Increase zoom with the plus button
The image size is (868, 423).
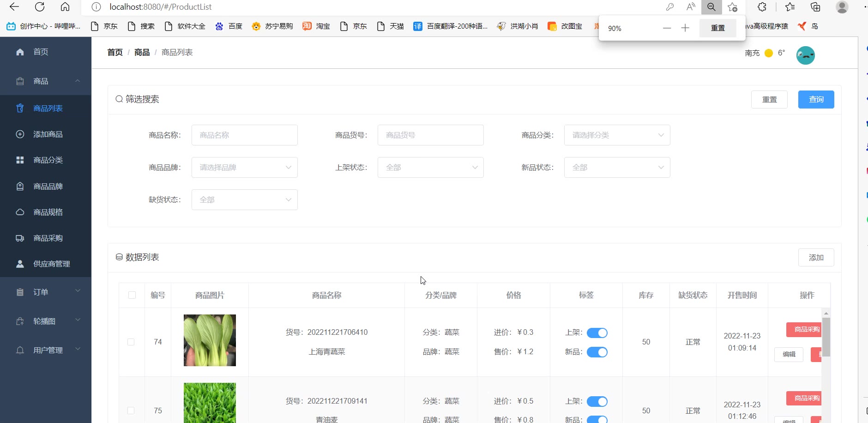coord(685,28)
